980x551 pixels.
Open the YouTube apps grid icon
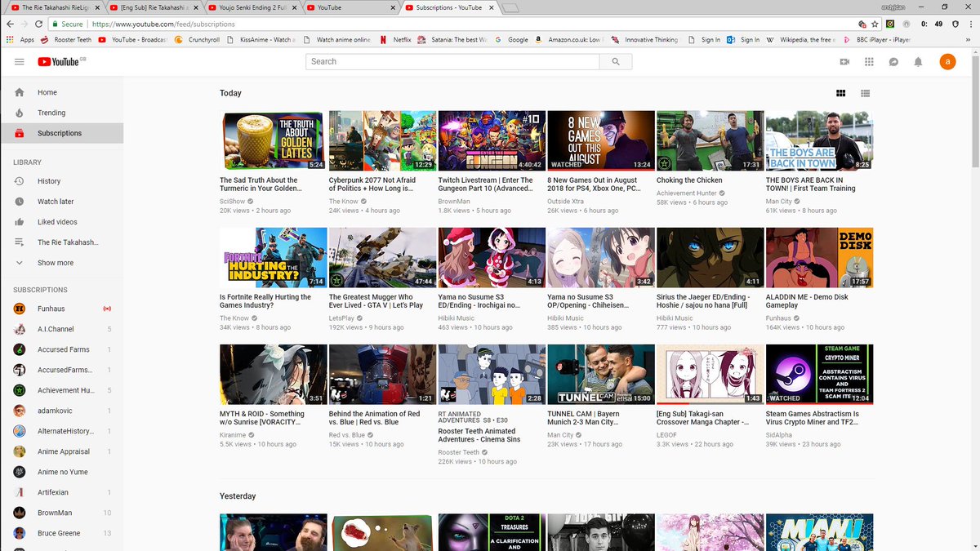[x=869, y=62]
